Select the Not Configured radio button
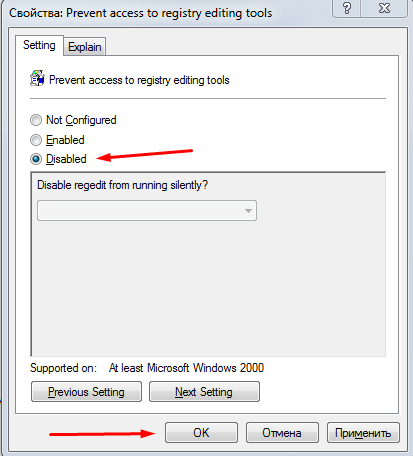Screen dimensions: 413x456 pos(36,120)
